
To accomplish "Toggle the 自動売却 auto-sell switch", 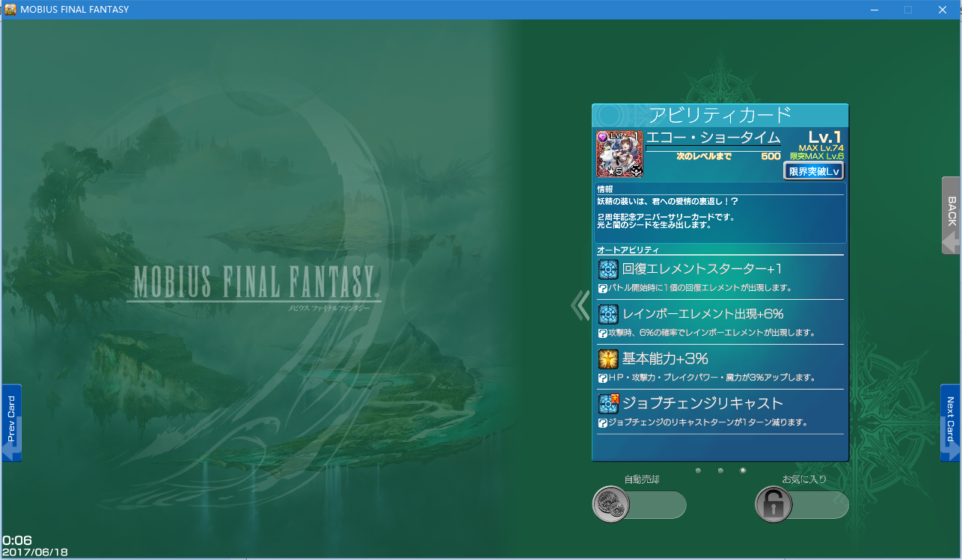I will coord(639,505).
